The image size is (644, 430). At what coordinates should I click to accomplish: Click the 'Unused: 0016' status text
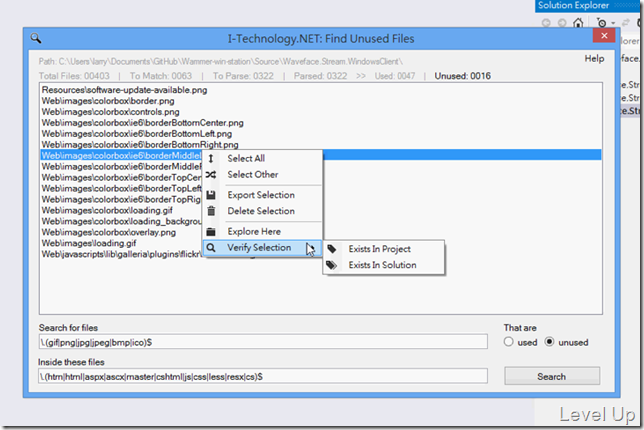[462, 76]
